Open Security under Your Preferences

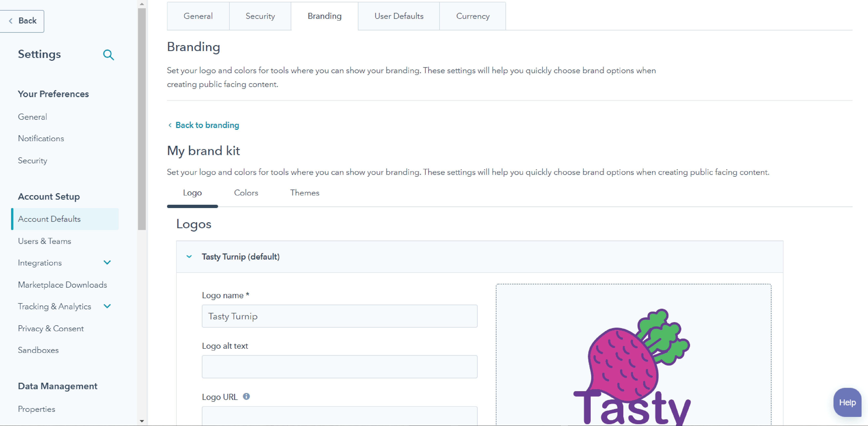point(32,161)
